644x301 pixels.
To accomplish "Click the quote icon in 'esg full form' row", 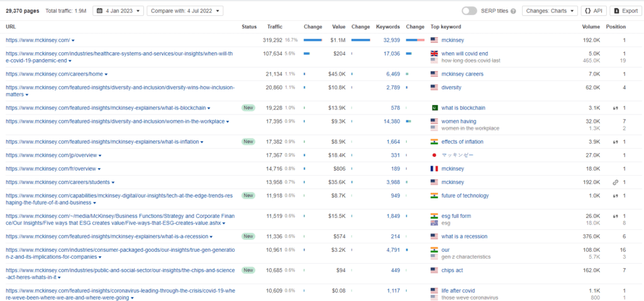I will pos(615,216).
